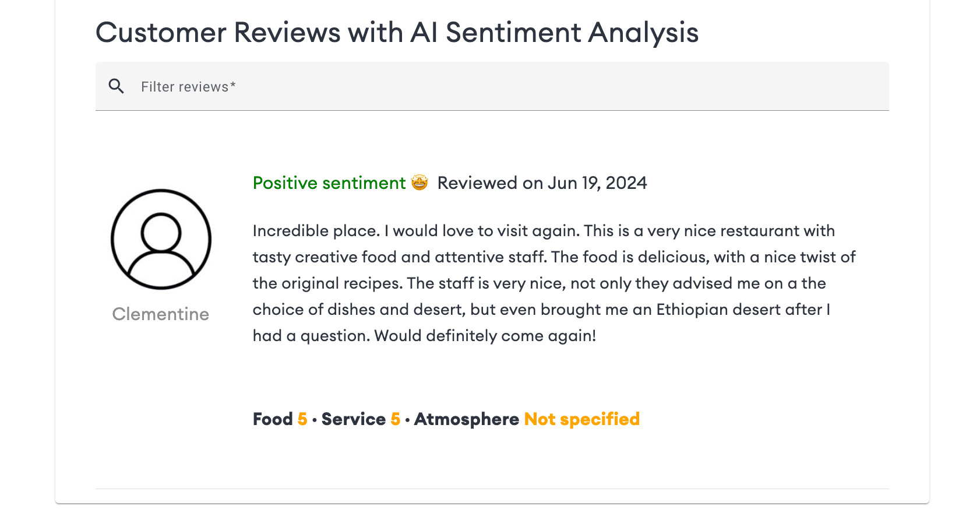Click the Service rating label

coord(353,419)
